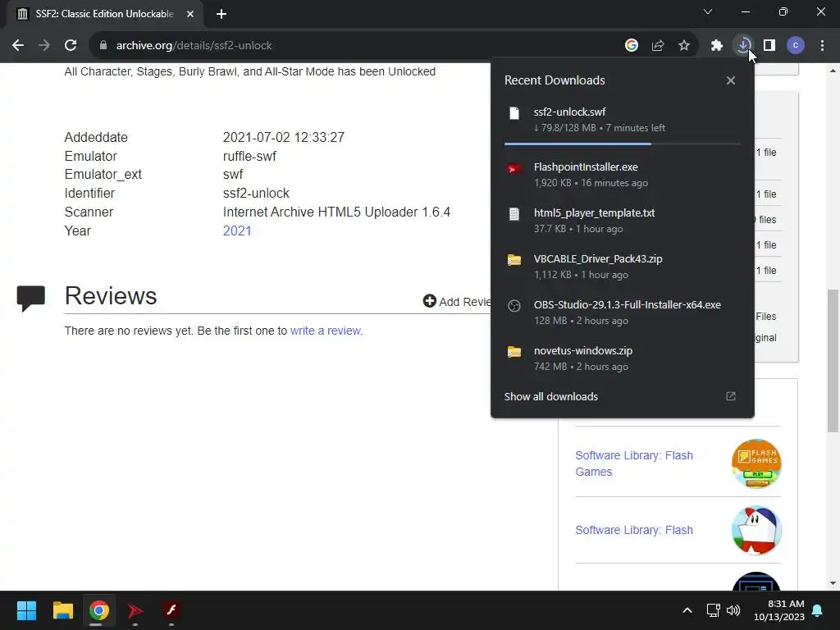The image size is (840, 630).
Task: Open OBS-Studio-29.1.3-Full-Installer-x64.exe entry
Action: click(623, 313)
